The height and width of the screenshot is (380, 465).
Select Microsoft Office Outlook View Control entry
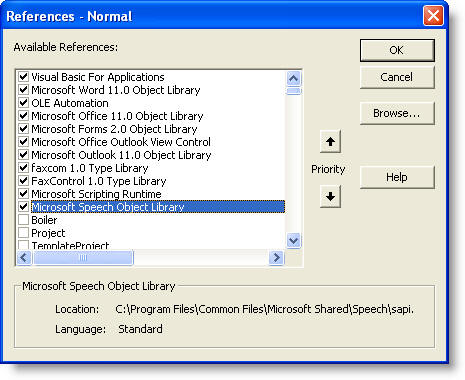pos(121,142)
